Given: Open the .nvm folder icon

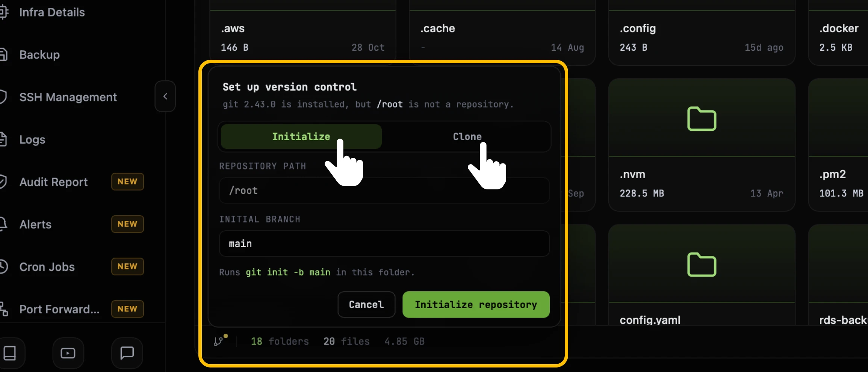Looking at the screenshot, I should click(x=702, y=119).
